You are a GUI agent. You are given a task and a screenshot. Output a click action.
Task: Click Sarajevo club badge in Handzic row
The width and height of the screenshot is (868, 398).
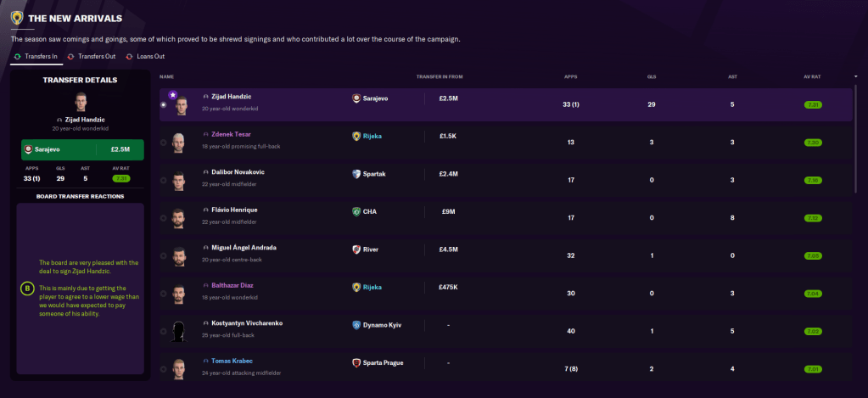click(x=356, y=98)
